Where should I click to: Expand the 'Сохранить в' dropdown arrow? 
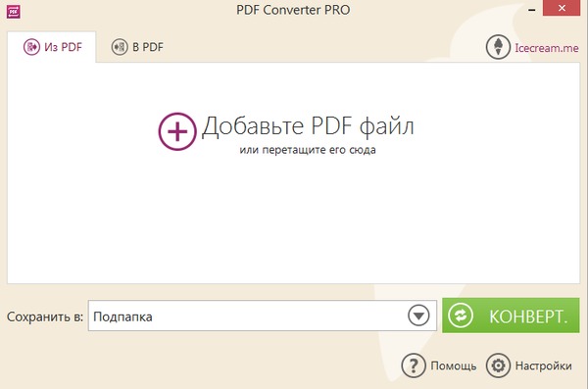point(418,316)
